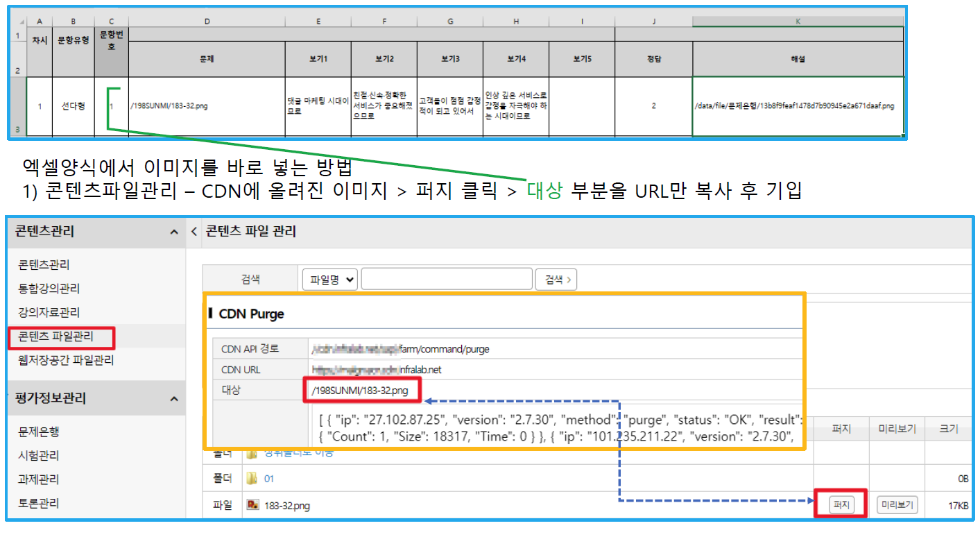Select Excel row 3 header
980x537 pixels.
[x=16, y=106]
